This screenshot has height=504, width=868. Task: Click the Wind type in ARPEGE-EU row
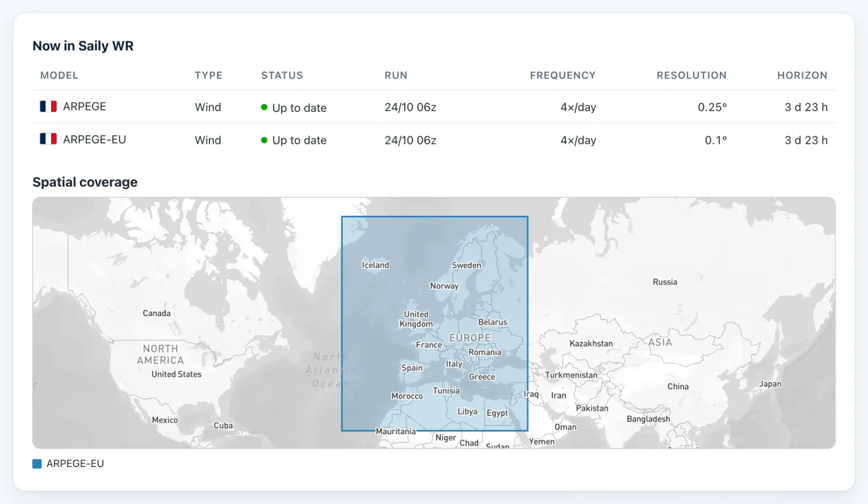(208, 140)
